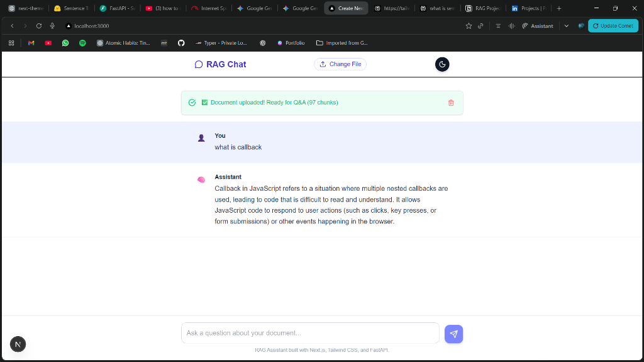Open the Gmail bookmark icon
The width and height of the screenshot is (644, 362).
pyautogui.click(x=31, y=43)
